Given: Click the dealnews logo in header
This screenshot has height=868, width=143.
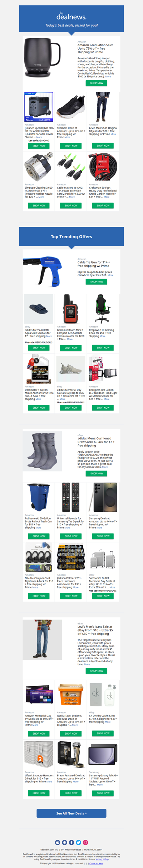Looking at the screenshot, I should coord(71,16).
